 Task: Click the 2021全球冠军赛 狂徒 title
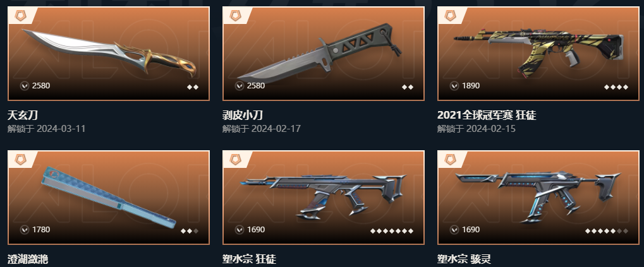[x=487, y=116]
